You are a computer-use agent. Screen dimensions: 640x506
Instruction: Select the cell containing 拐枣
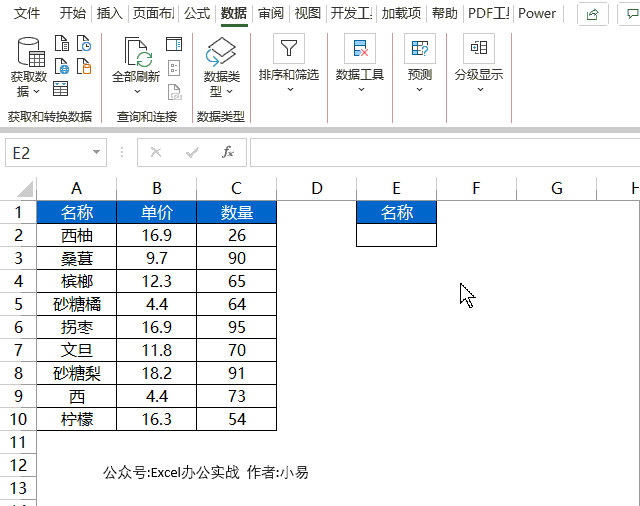76,327
